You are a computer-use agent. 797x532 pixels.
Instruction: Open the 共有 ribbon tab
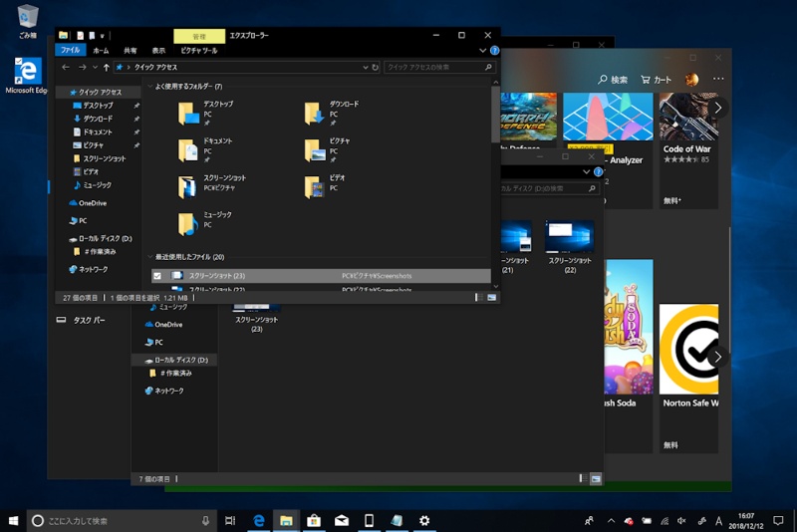[x=131, y=50]
